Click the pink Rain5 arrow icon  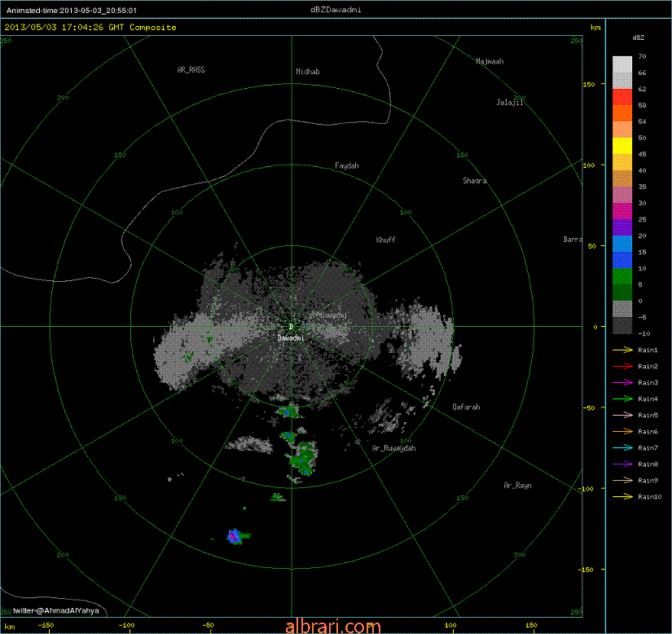[622, 415]
